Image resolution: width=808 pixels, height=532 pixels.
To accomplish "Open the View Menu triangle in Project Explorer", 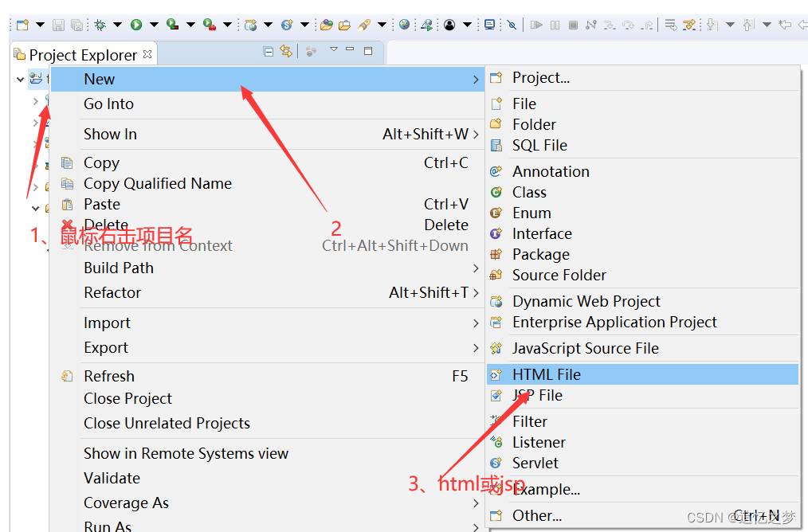I will pos(334,49).
